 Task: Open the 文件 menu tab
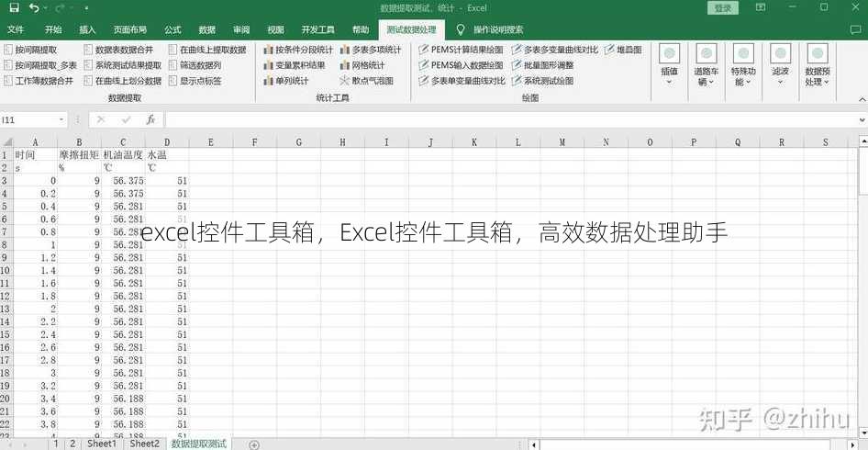pyautogui.click(x=16, y=29)
